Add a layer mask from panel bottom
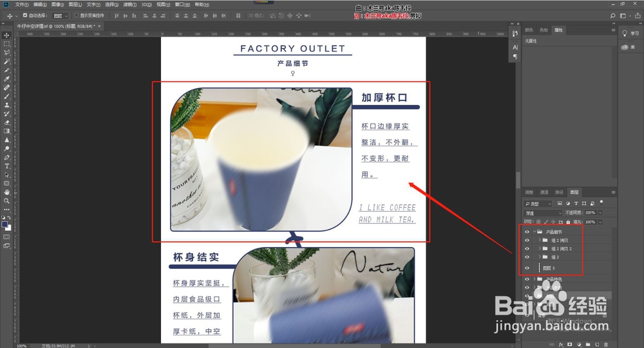 (570, 345)
